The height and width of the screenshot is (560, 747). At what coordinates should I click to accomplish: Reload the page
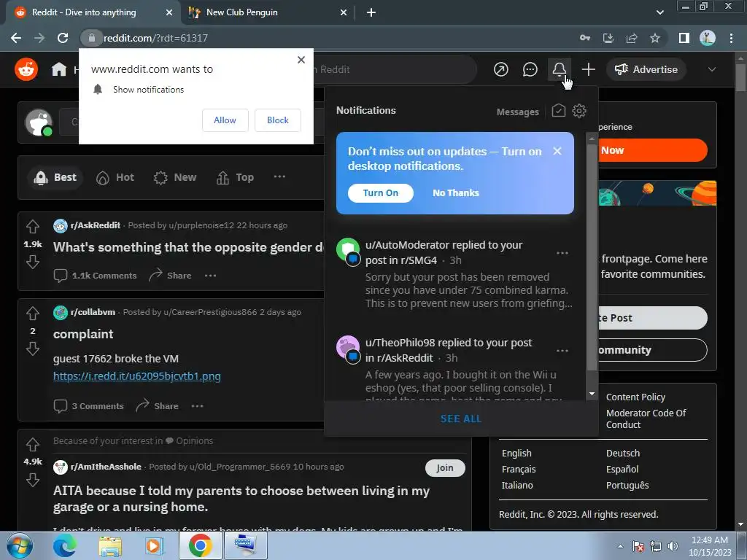click(63, 38)
